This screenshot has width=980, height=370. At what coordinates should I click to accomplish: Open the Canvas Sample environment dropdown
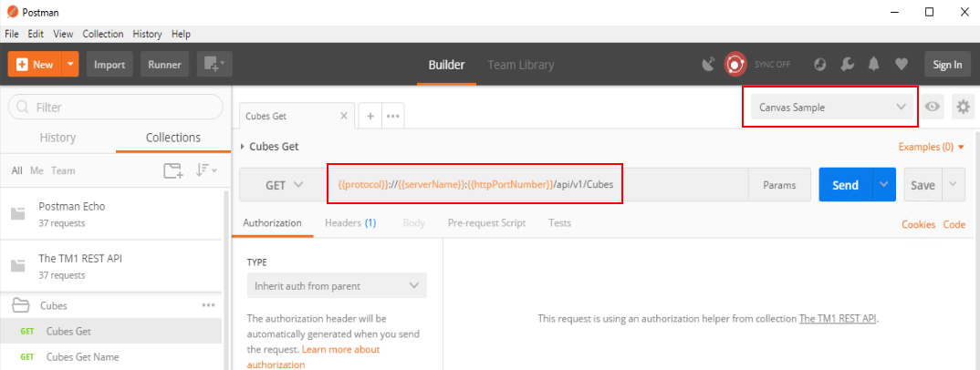(x=829, y=107)
